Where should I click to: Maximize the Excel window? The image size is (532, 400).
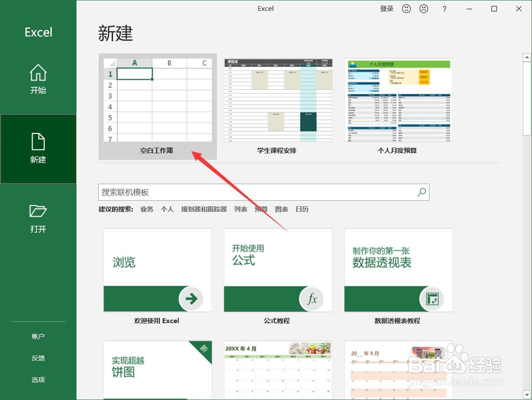494,9
